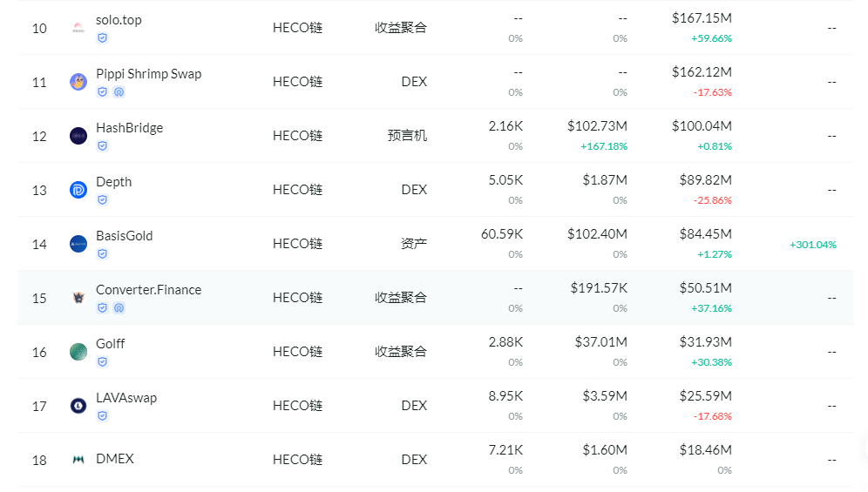
Task: Click the HashBridge project logo
Action: [x=78, y=136]
